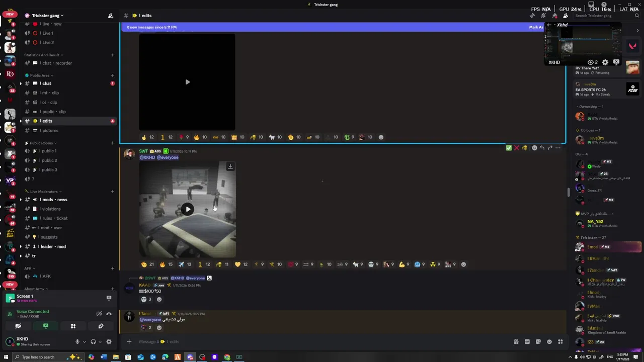Play the black video in first post
Viewport: 644px width, 362px height.
pos(187,82)
